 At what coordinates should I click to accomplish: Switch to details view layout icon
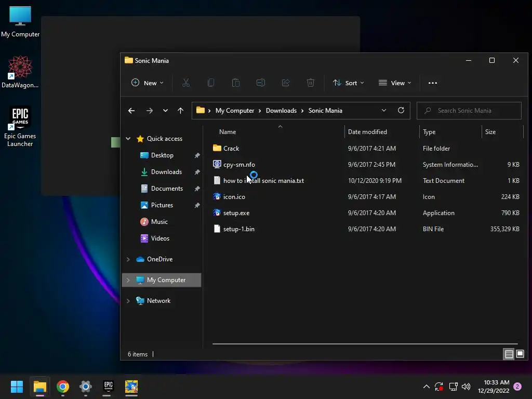pos(509,354)
